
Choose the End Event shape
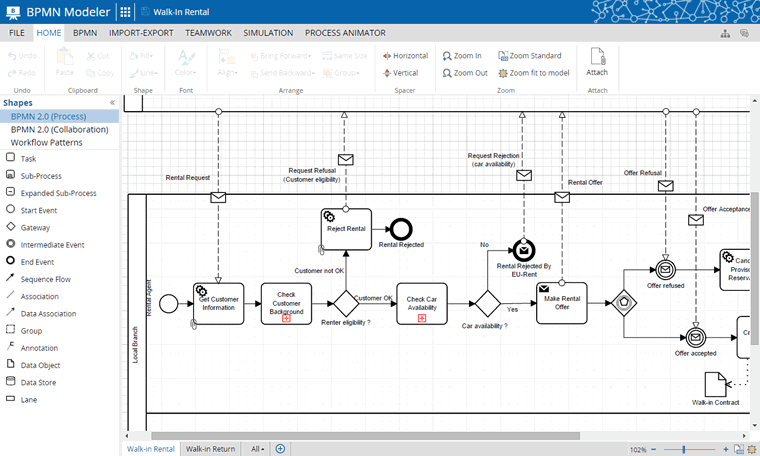pyautogui.click(x=30, y=262)
